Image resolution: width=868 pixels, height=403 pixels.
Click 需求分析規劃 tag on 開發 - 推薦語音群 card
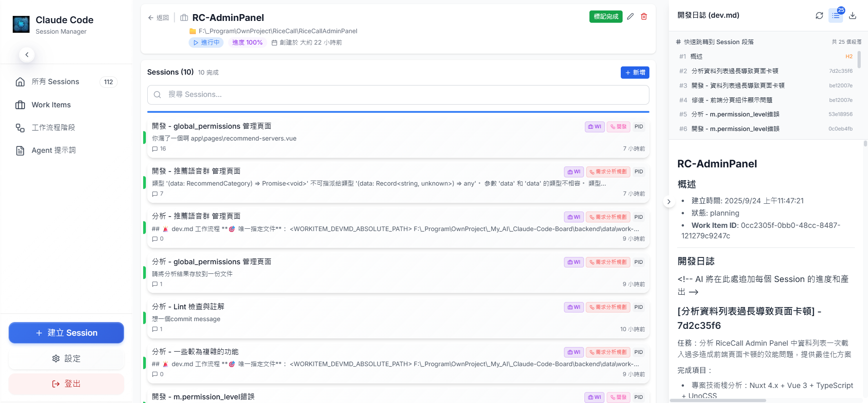pos(608,172)
